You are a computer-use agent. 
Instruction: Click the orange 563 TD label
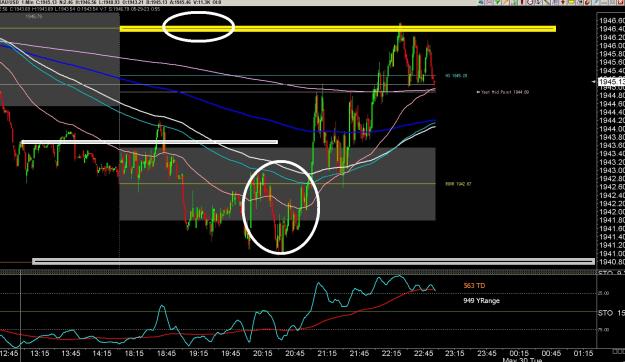click(474, 285)
